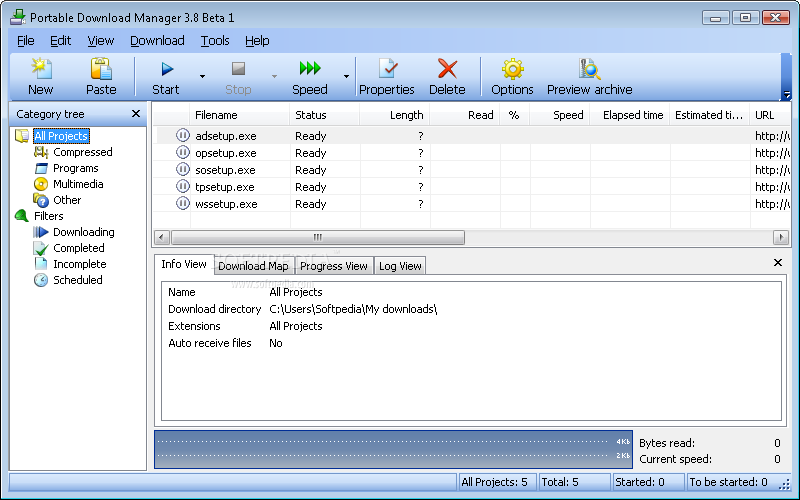The image size is (800, 500).
Task: Click the horizontal scrollbar left arrow
Action: [x=162, y=237]
